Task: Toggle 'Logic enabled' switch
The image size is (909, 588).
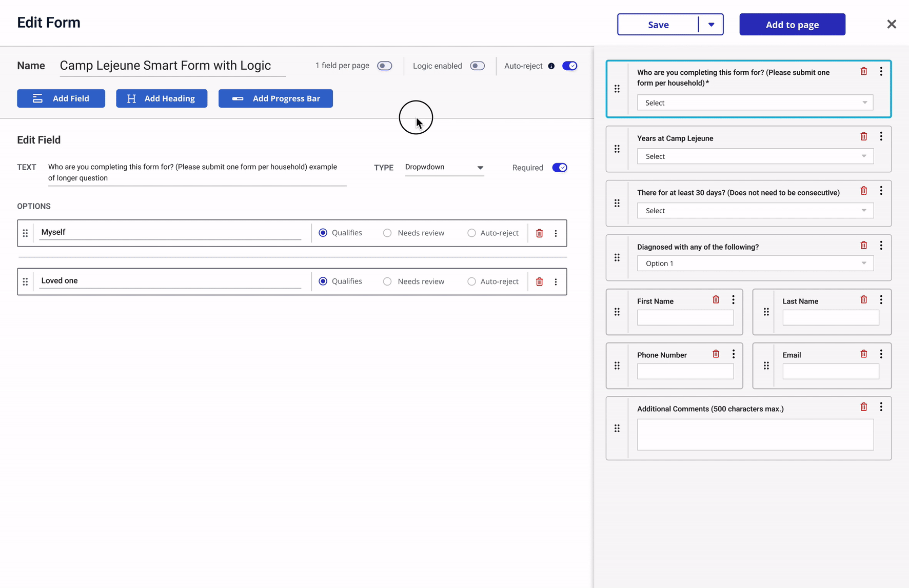Action: tap(478, 66)
